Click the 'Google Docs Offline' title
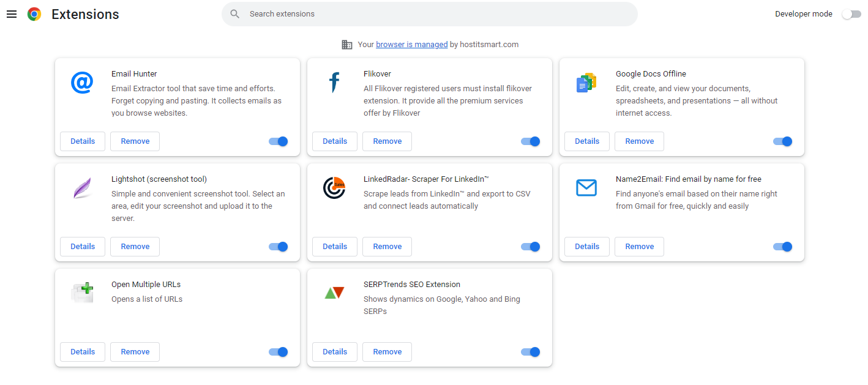 tap(651, 74)
